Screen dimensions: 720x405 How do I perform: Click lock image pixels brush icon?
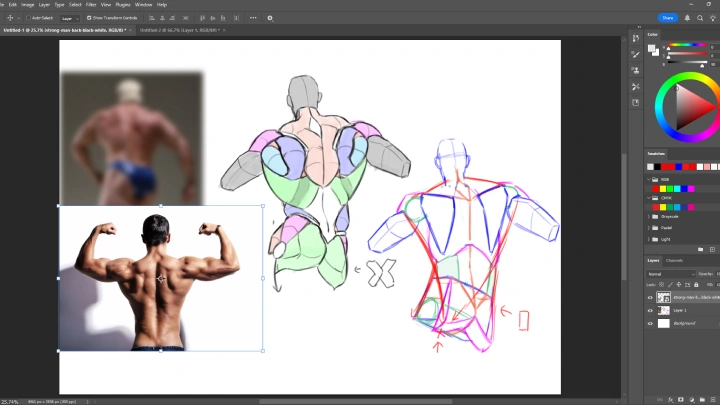click(670, 285)
